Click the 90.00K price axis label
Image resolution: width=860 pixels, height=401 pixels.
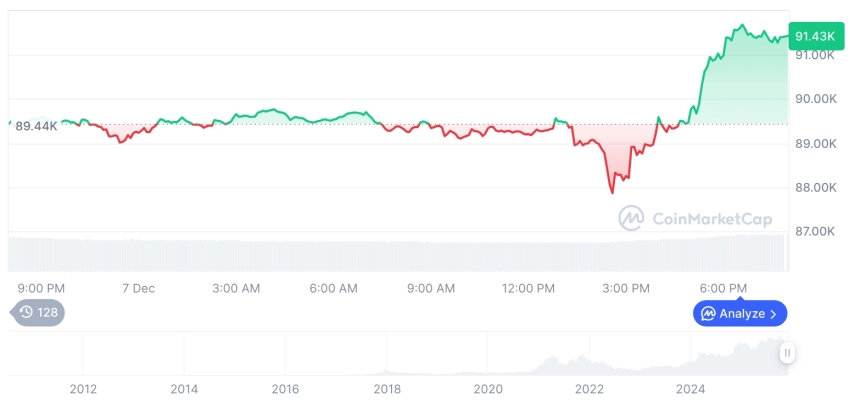pyautogui.click(x=814, y=99)
